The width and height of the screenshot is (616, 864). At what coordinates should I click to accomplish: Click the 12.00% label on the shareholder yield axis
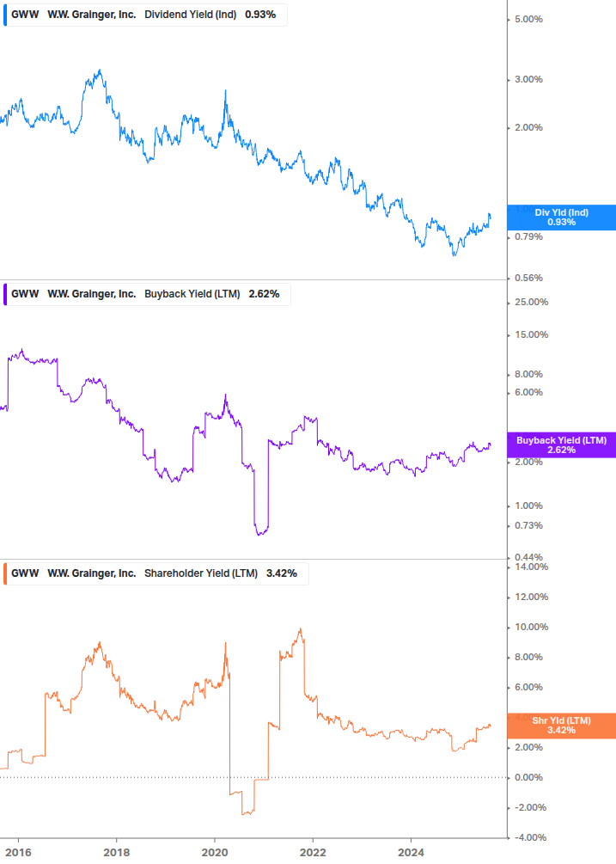531,597
